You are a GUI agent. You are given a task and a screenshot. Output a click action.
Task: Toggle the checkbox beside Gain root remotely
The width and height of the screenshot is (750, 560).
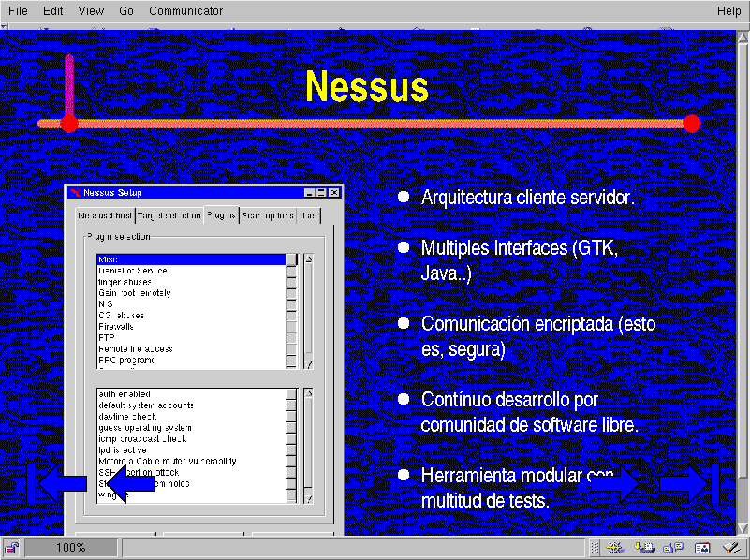[291, 293]
